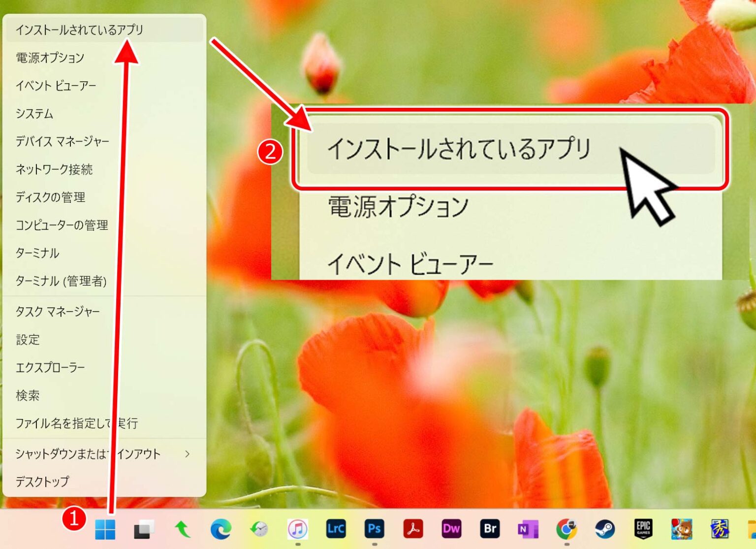Viewport: 756px width, 549px height.
Task: Launch Steam from the taskbar
Action: click(x=605, y=529)
